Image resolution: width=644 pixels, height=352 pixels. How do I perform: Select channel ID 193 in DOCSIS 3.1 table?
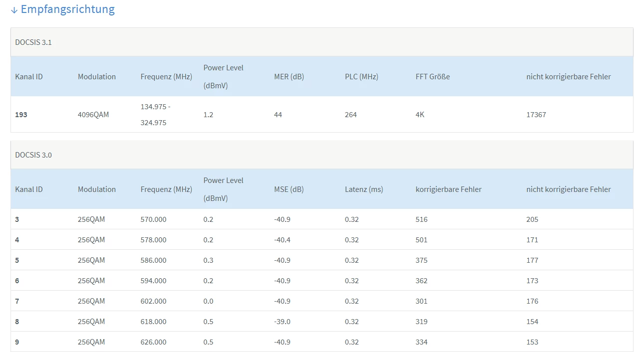[21, 115]
